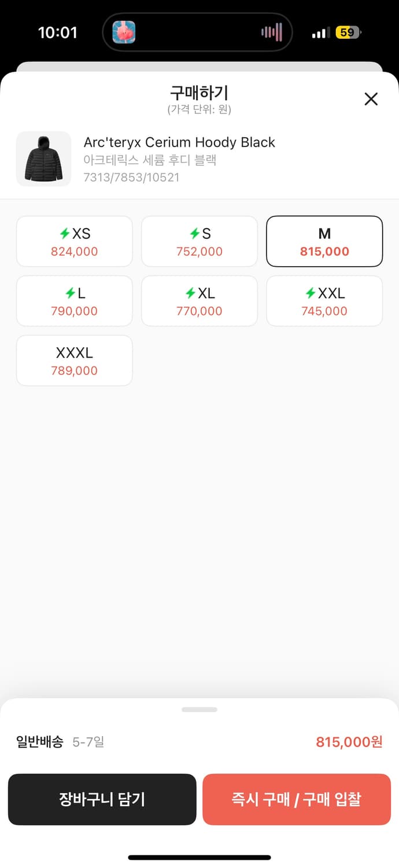Tap the bottom sheet drag handle
The height and width of the screenshot is (868, 399).
click(x=199, y=709)
